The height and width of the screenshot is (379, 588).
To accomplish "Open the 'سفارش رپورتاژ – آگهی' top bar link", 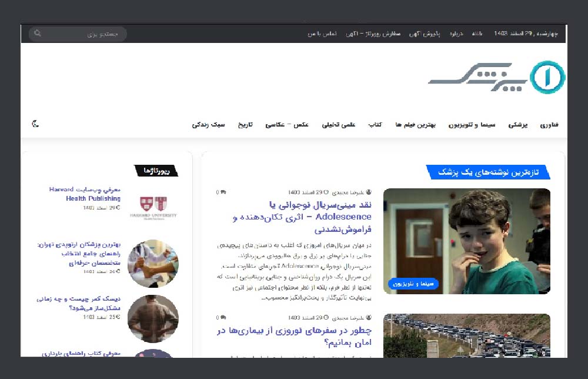I will tap(373, 34).
